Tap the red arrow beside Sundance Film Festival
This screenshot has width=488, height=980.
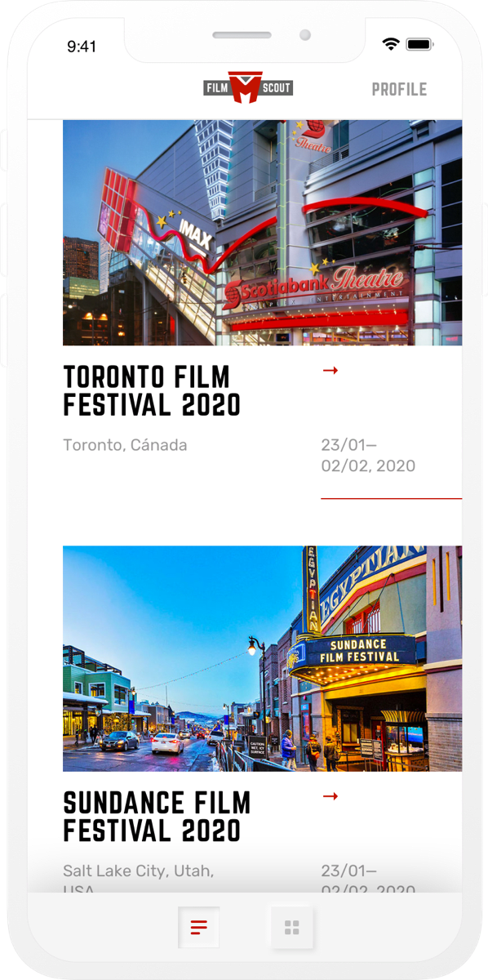tap(330, 796)
